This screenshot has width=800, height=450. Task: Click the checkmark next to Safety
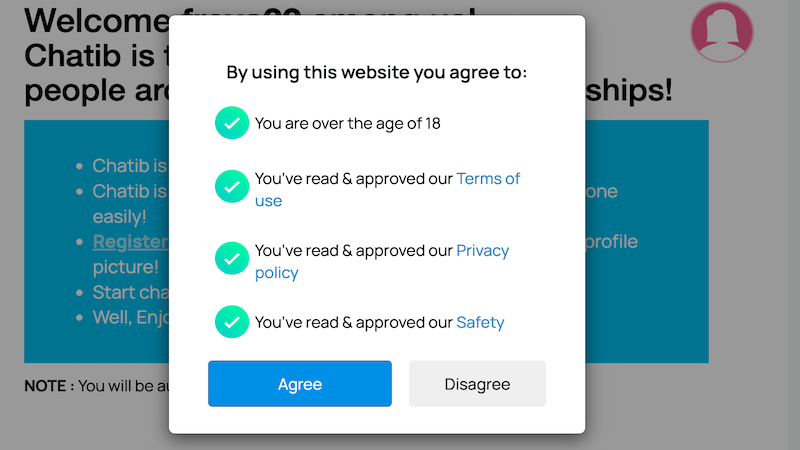[231, 322]
